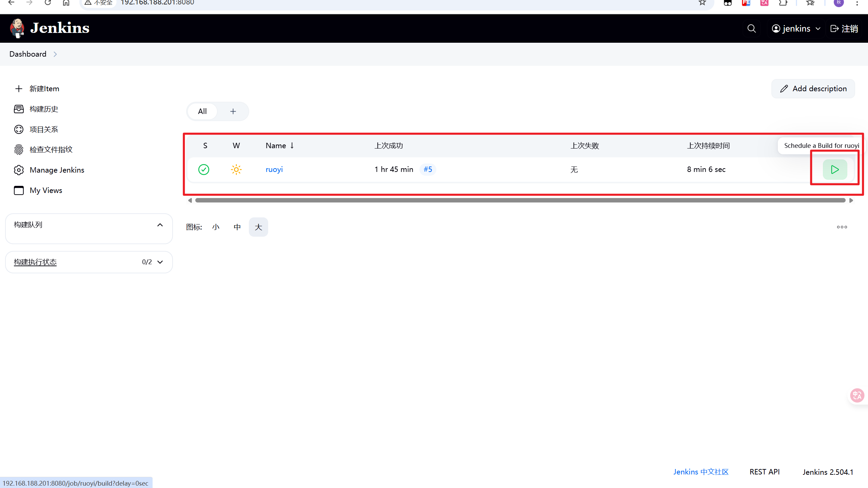Open the ruoyi job link
This screenshot has height=488, width=868.
(274, 170)
